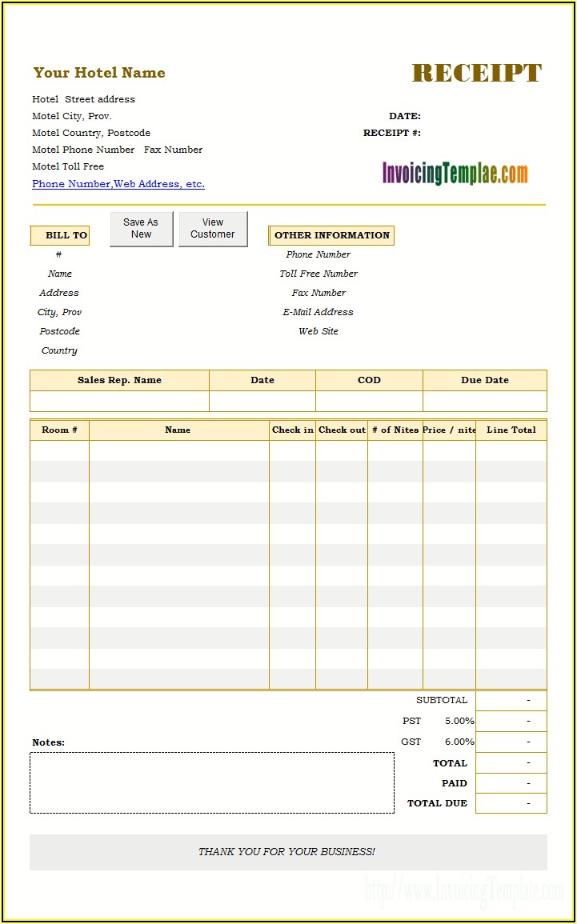Select the PST 5.00% tax rate
Screen dimensions: 577x924
pyautogui.click(x=459, y=721)
